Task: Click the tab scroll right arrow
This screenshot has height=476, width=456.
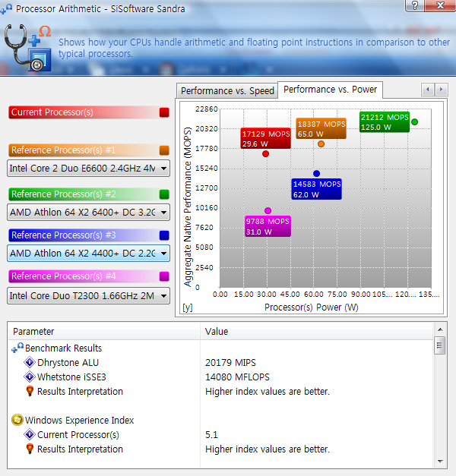Action: (441, 90)
